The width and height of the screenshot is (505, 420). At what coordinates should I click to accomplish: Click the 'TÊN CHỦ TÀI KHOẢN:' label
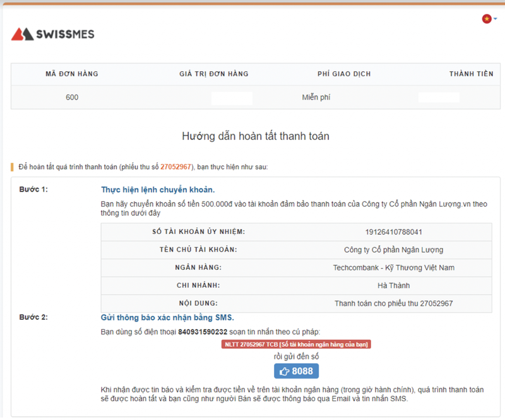pos(198,250)
